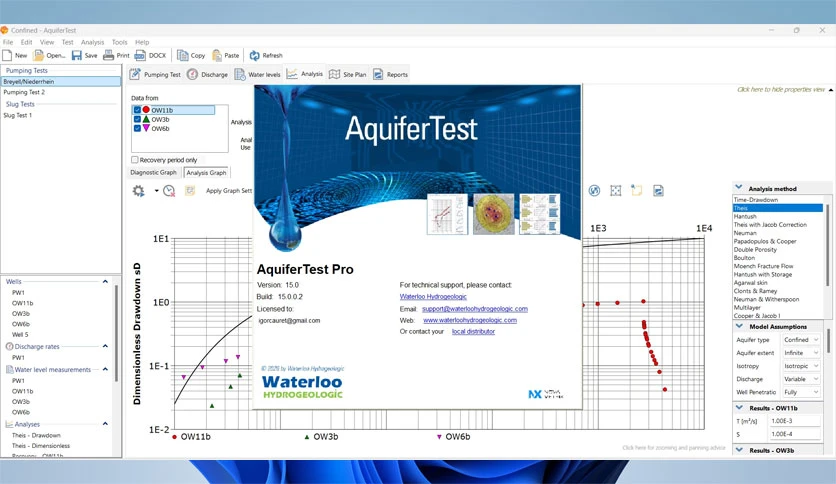Screen dimensions: 836x484
Task: Open the www.waterloohydrogeologic.com web link
Action: pyautogui.click(x=470, y=320)
